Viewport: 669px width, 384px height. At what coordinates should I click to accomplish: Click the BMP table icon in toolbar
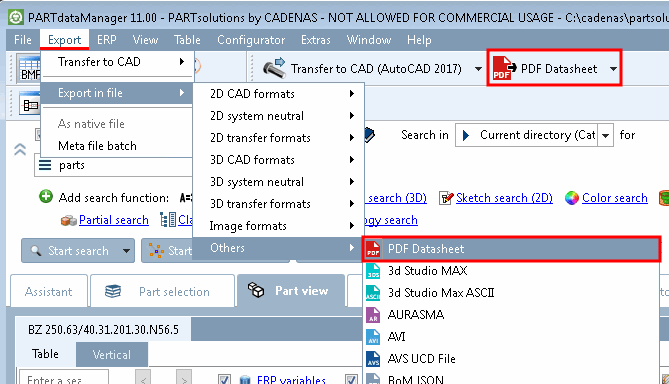click(x=29, y=68)
